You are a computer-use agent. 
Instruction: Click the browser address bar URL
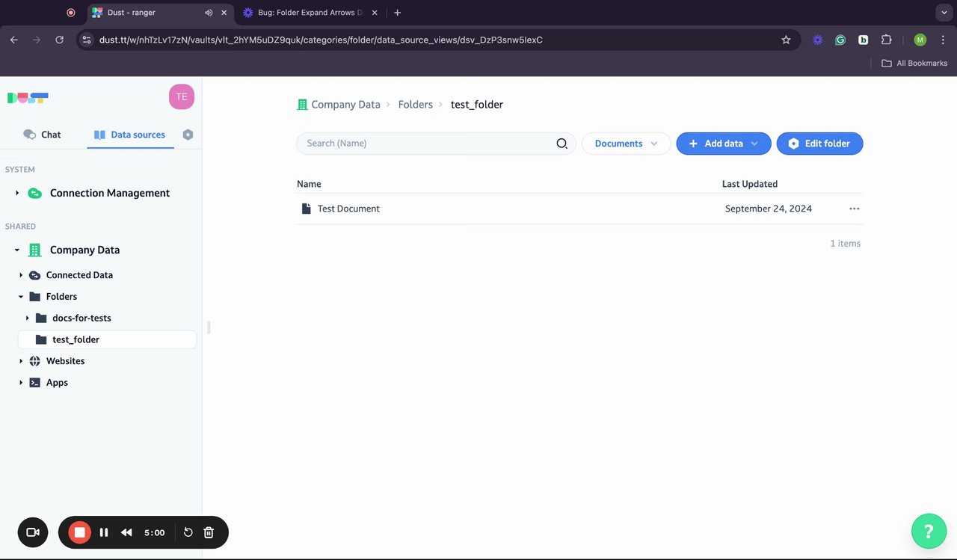[x=321, y=40]
